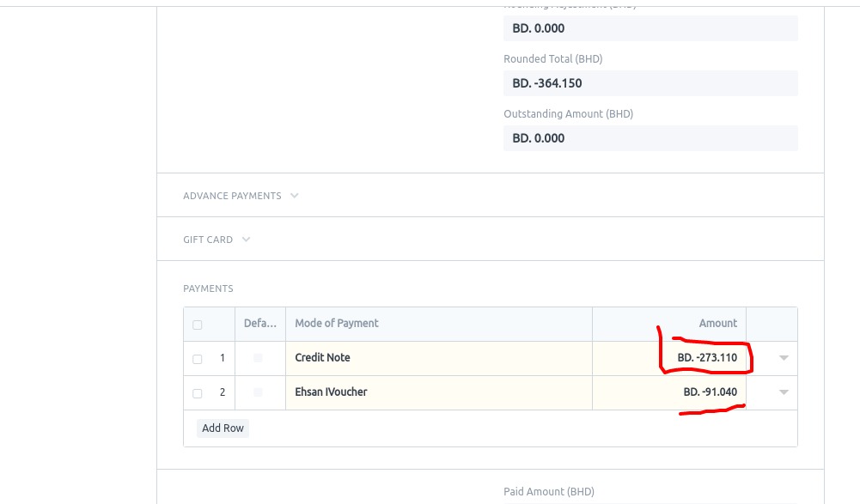This screenshot has height=504, width=860.
Task: Open the row options dropdown on Ehsan IVoucher row
Action: [x=783, y=392]
